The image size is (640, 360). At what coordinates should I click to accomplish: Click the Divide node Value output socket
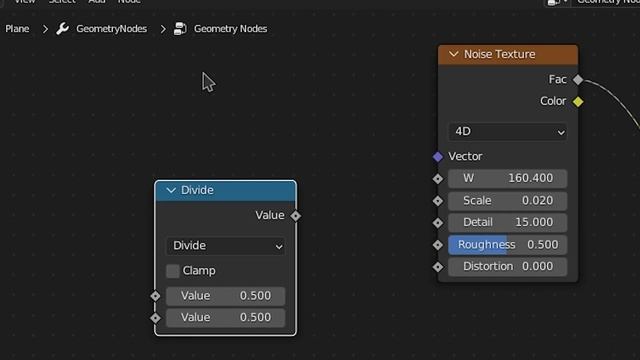tap(296, 216)
